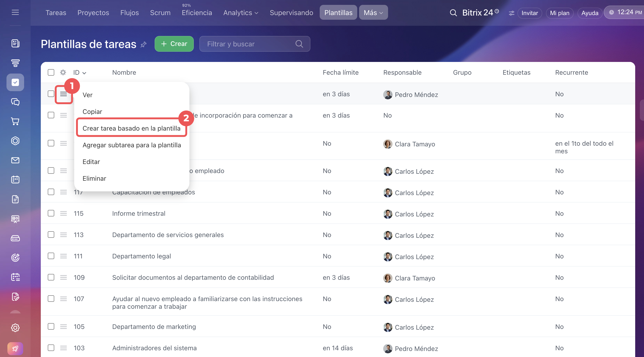Open the sign document sidebar icon
This screenshot has height=357, width=644.
click(x=15, y=296)
